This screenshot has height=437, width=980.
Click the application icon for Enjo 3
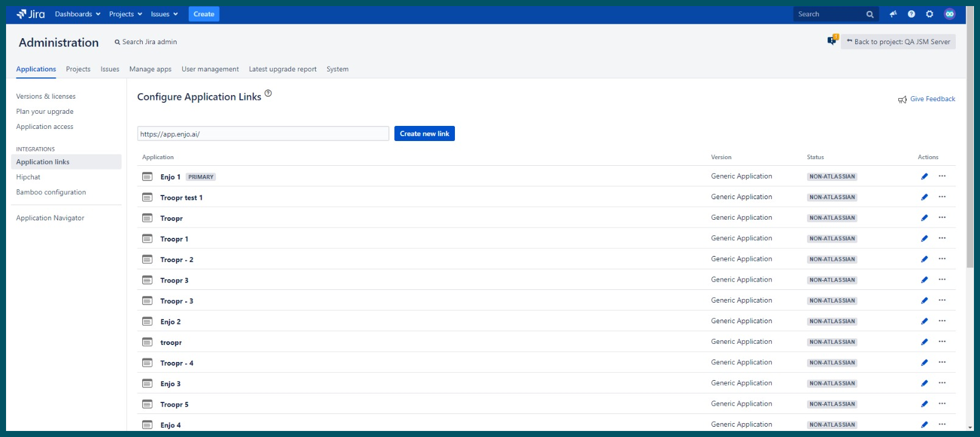point(147,383)
